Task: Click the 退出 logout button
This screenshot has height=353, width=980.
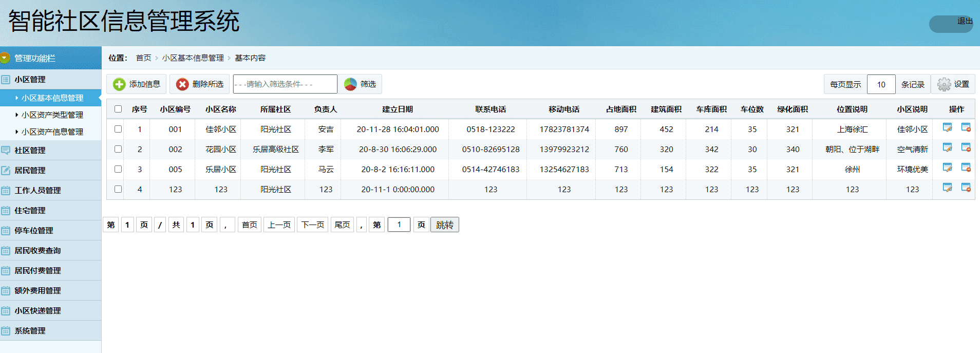Action: click(951, 24)
